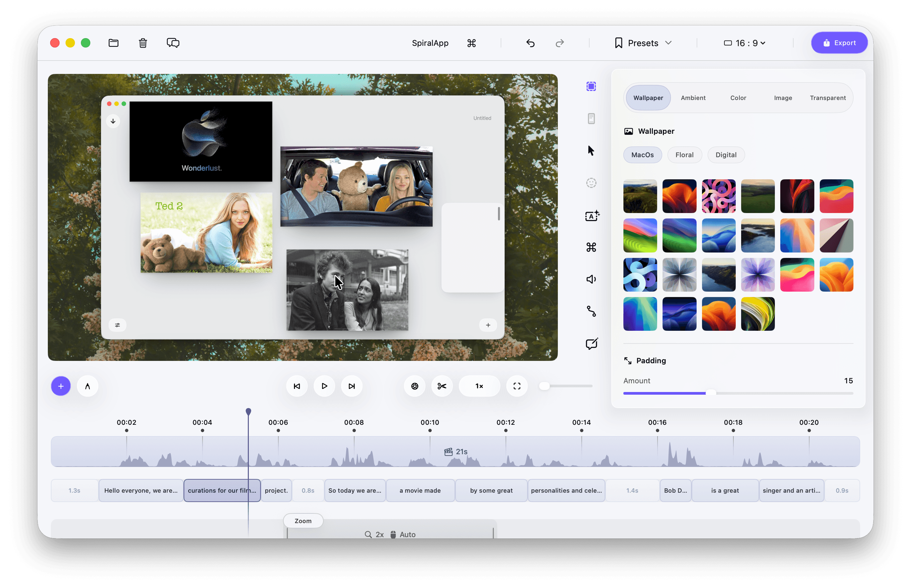Switch to the Wallpaper tab
Screen dimensions: 911x588
(648, 98)
